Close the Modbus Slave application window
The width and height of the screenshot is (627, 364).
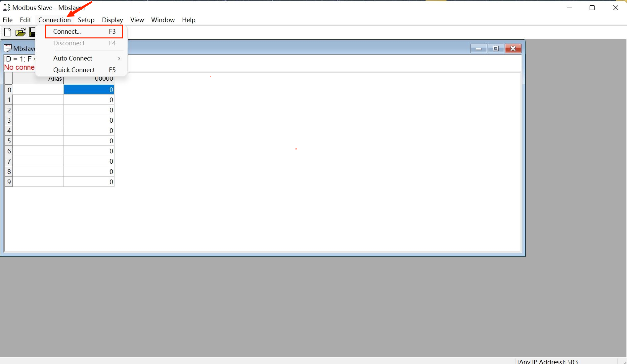coord(615,8)
